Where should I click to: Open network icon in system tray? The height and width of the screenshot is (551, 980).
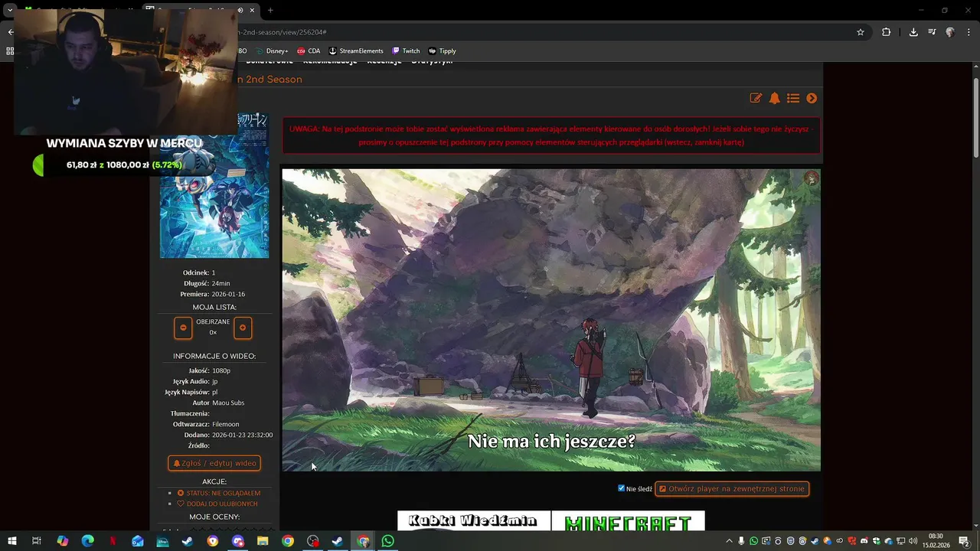(x=901, y=541)
